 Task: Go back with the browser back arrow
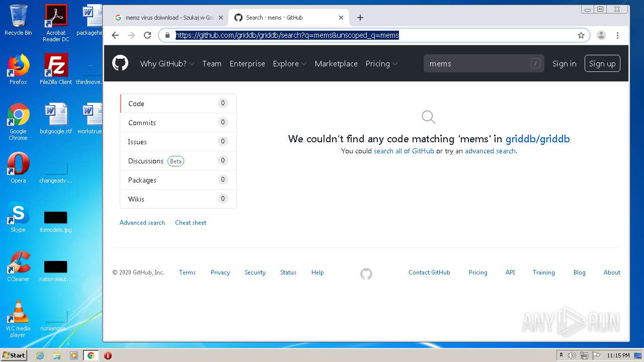(x=115, y=35)
